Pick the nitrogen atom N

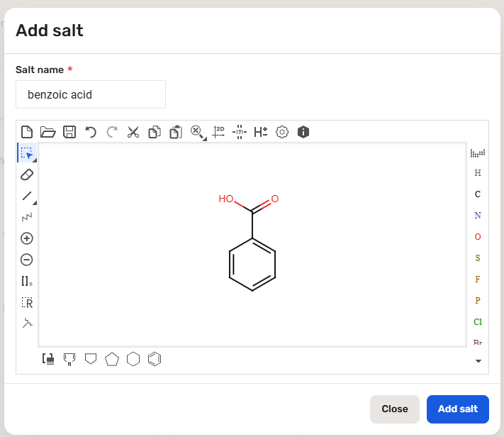click(x=478, y=215)
